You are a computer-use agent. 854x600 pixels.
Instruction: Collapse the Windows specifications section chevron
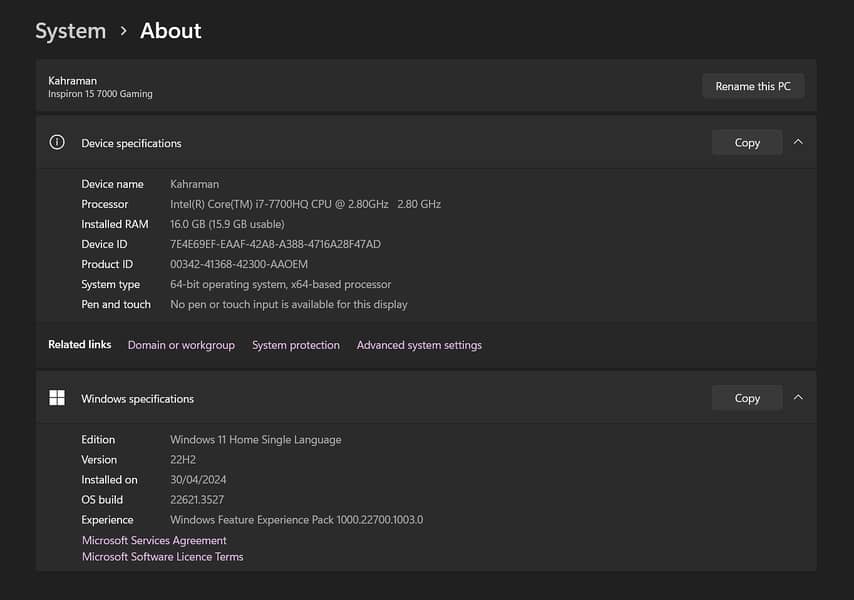pyautogui.click(x=798, y=398)
